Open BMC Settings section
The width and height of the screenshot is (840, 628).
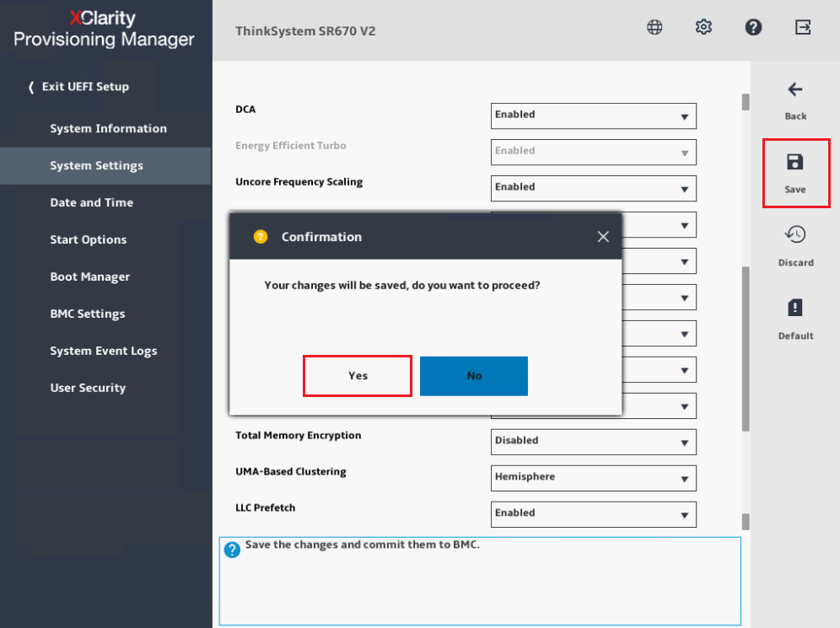pos(88,314)
